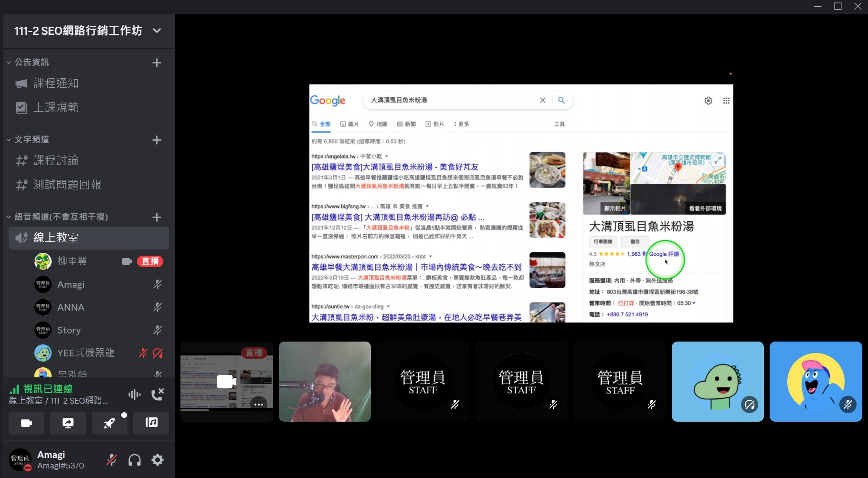This screenshot has width=868, height=478.
Task: Open the live stream preview thumbnail
Action: coord(227,382)
